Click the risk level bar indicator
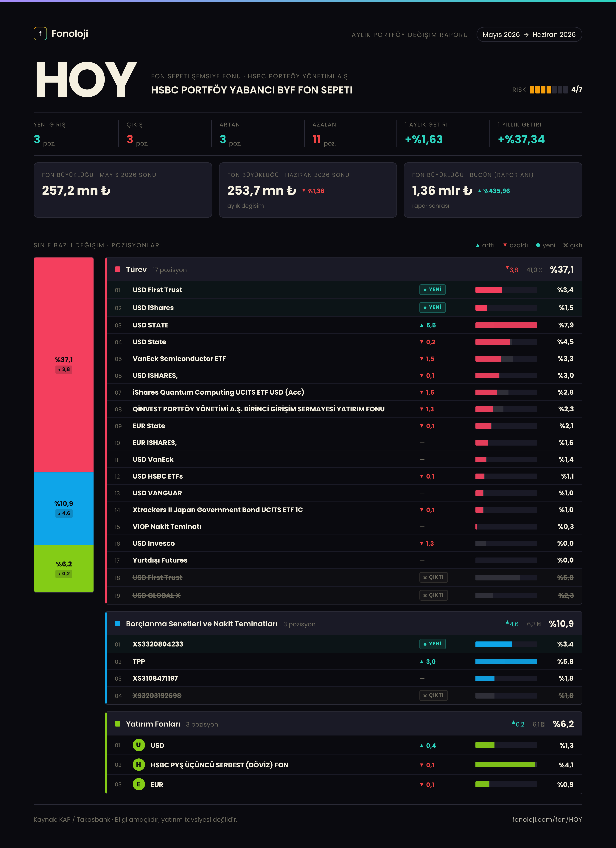This screenshot has height=848, width=616. [548, 89]
